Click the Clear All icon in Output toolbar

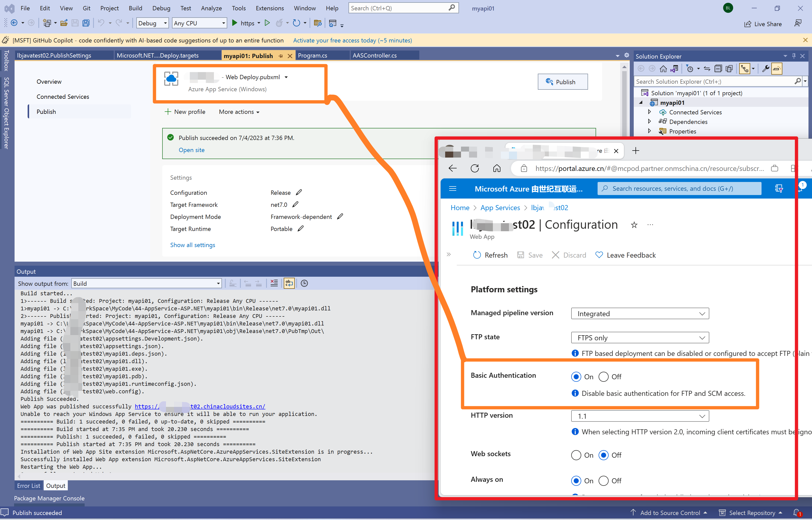[x=274, y=283]
